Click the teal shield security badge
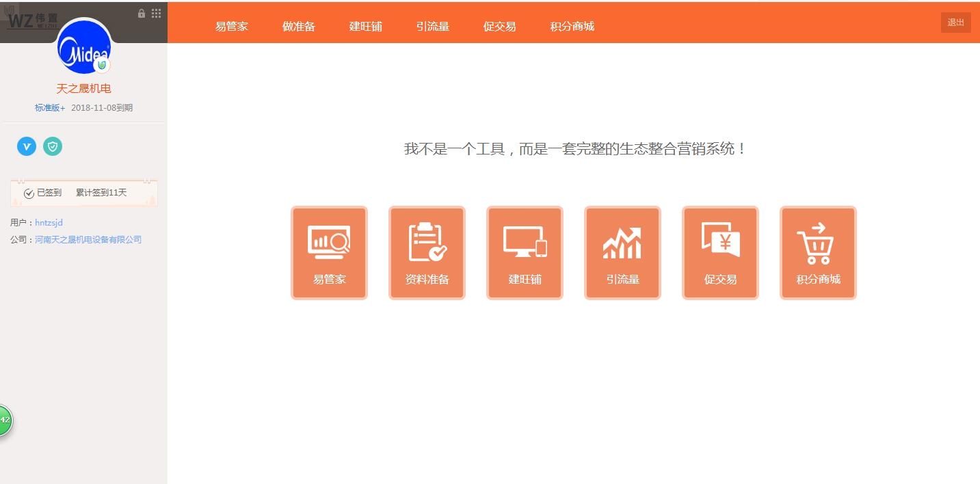Viewport: 980px width, 484px height. tap(53, 146)
